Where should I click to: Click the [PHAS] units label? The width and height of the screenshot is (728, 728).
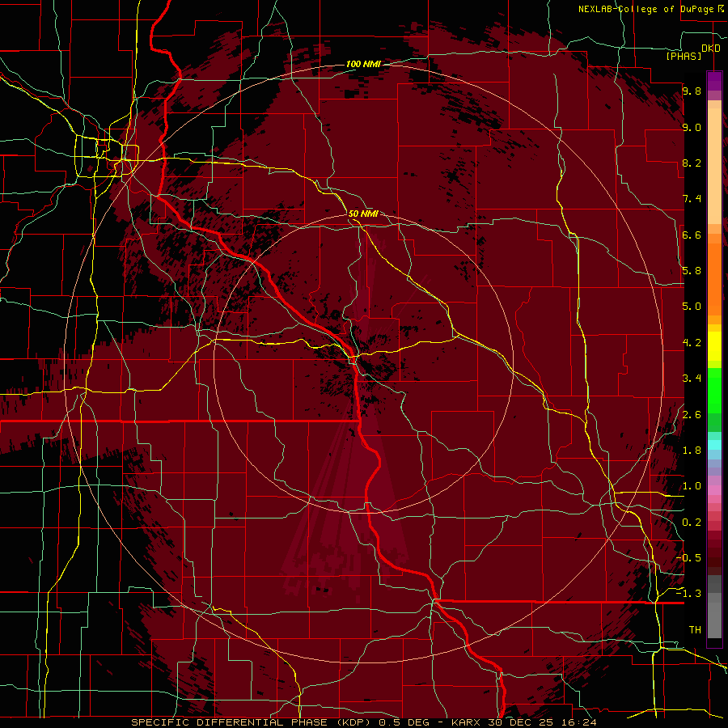coord(684,57)
